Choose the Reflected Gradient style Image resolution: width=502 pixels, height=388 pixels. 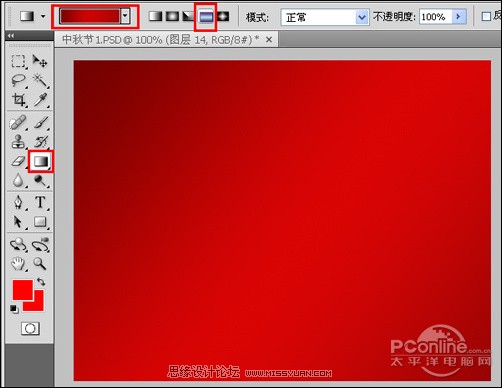point(206,16)
